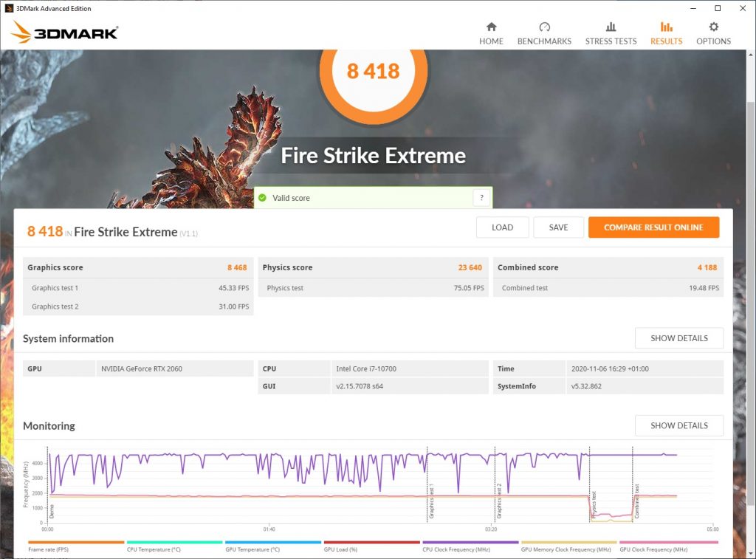Click the Physics score value 23 640

[470, 267]
